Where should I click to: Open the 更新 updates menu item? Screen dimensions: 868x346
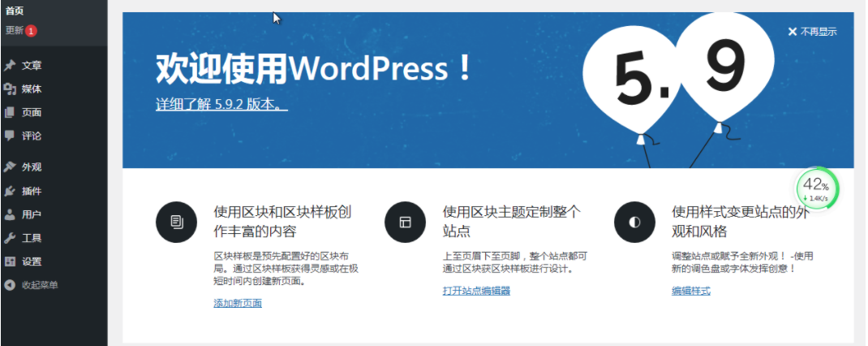click(14, 31)
